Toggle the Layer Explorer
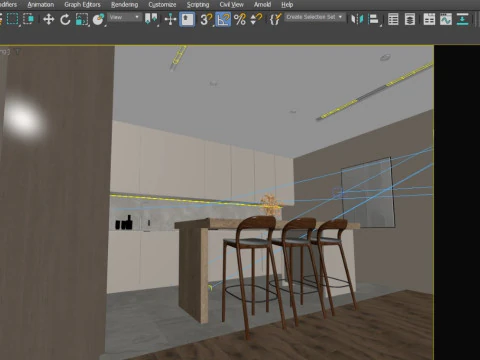Viewport: 480px width, 360px height. (410, 19)
